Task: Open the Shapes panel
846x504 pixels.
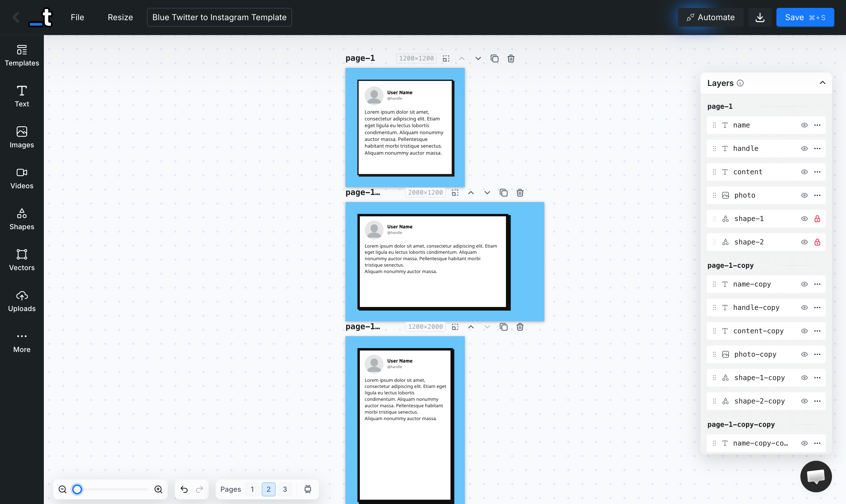Action: [x=22, y=219]
